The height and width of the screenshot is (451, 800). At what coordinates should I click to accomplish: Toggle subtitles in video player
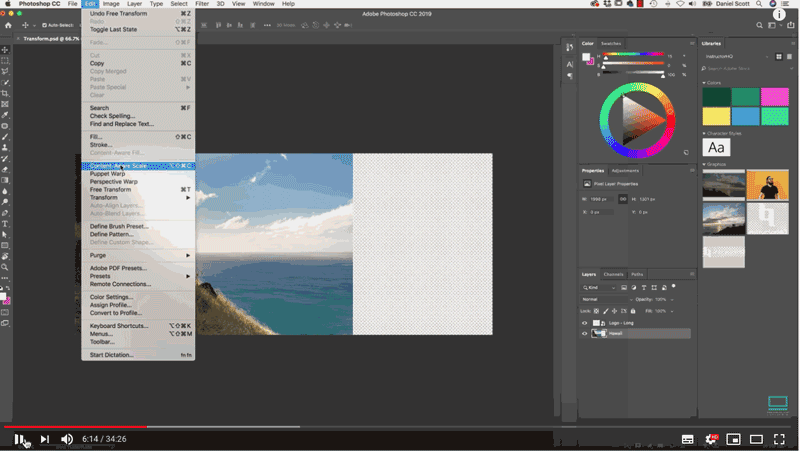point(687,439)
